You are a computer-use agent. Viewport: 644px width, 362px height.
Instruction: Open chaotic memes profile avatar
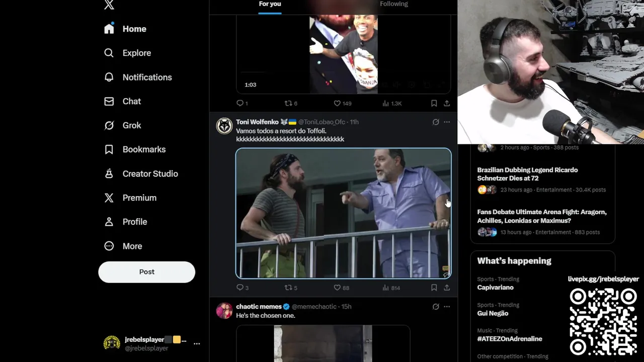point(224,310)
